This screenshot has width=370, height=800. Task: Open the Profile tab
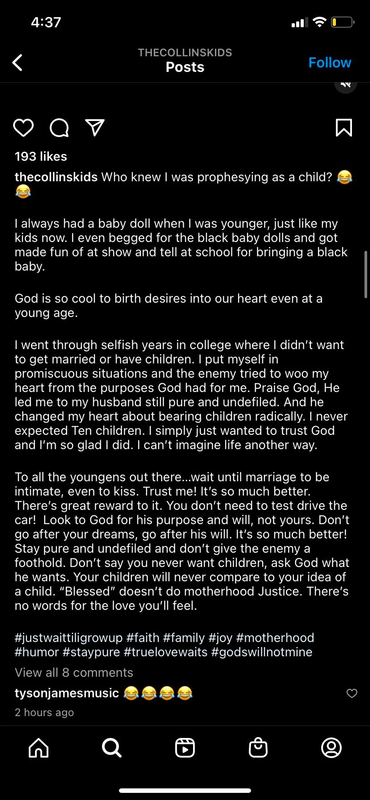click(331, 748)
